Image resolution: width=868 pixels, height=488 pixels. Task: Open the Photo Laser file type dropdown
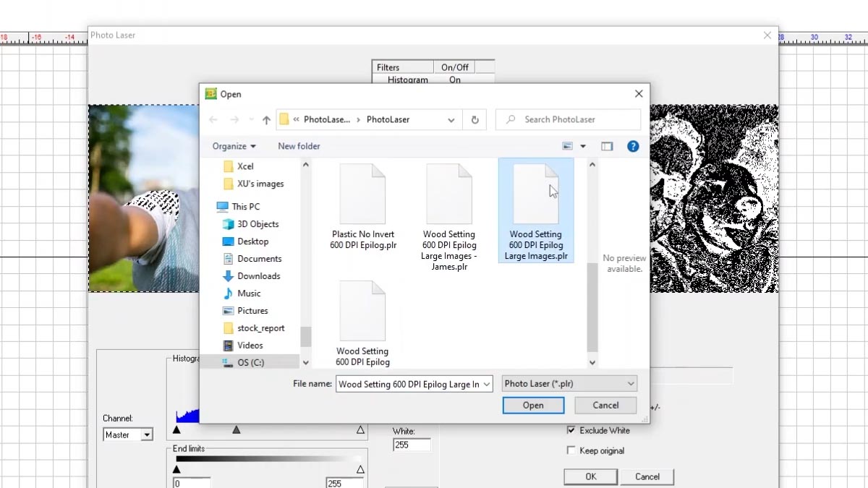click(x=569, y=384)
